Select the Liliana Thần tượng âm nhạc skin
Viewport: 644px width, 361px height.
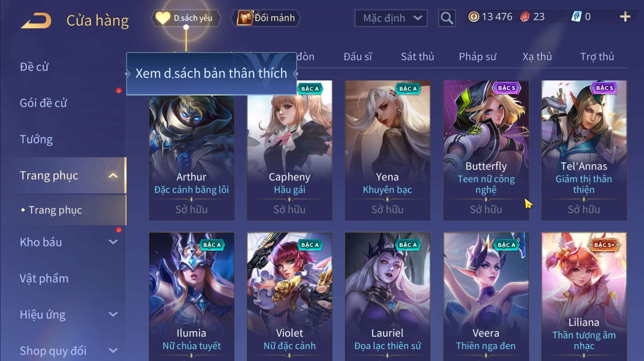point(584,296)
